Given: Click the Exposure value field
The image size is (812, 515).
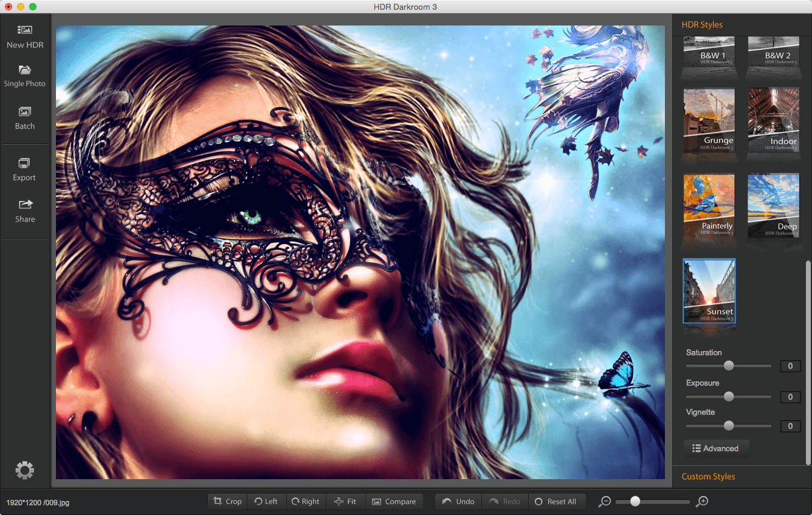Looking at the screenshot, I should tap(791, 397).
